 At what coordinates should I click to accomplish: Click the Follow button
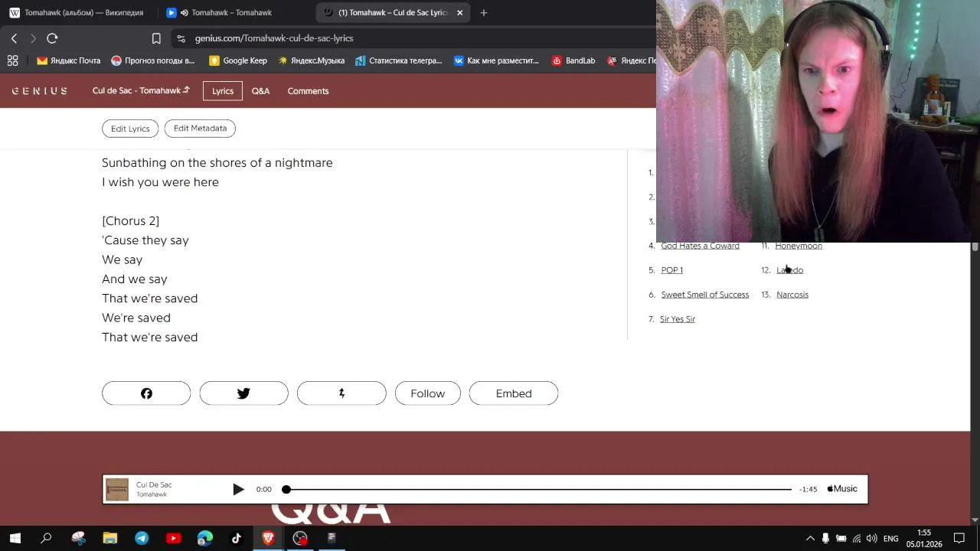pos(427,393)
